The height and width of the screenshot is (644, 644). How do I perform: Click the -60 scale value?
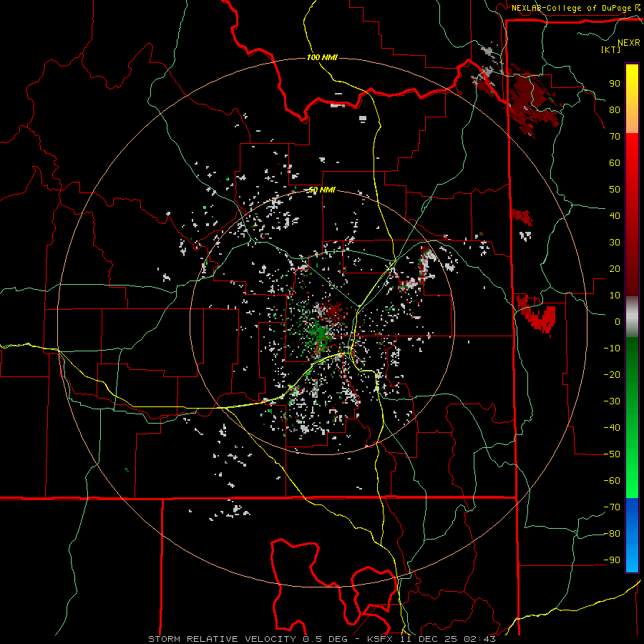pos(612,481)
